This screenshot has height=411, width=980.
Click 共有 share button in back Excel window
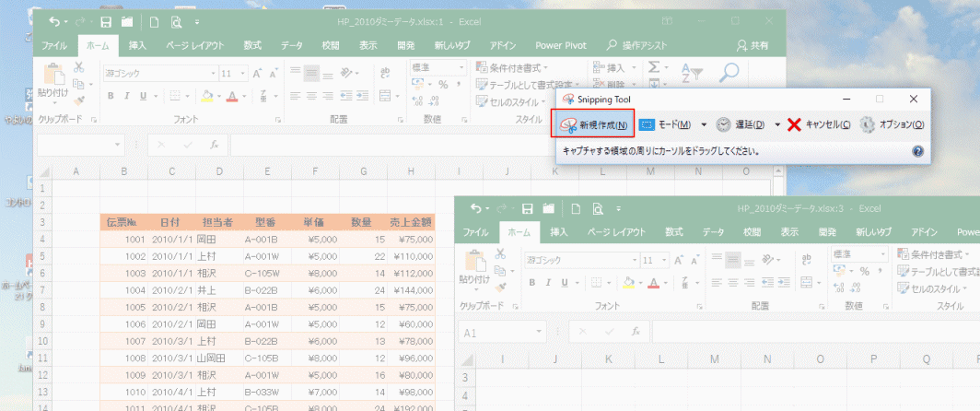coord(752,46)
